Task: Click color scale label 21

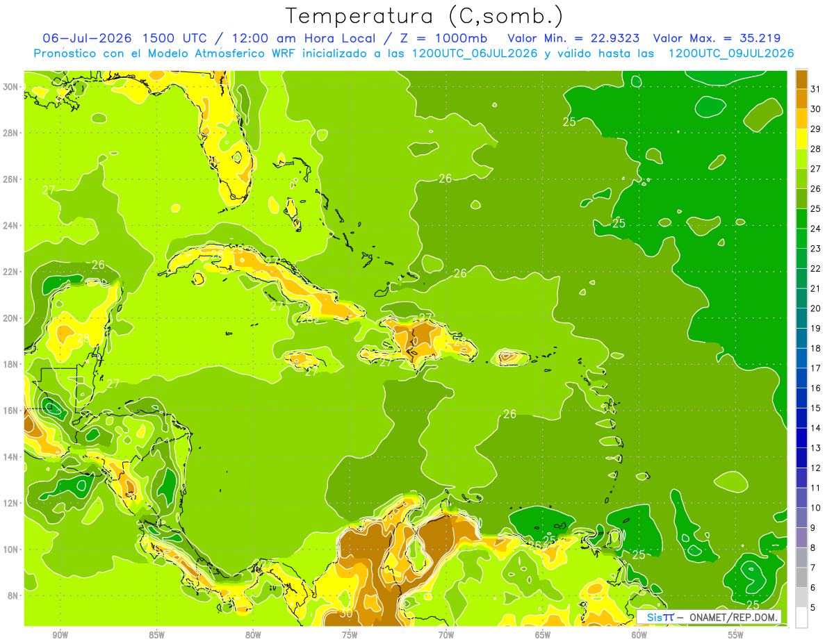Action: (x=816, y=288)
